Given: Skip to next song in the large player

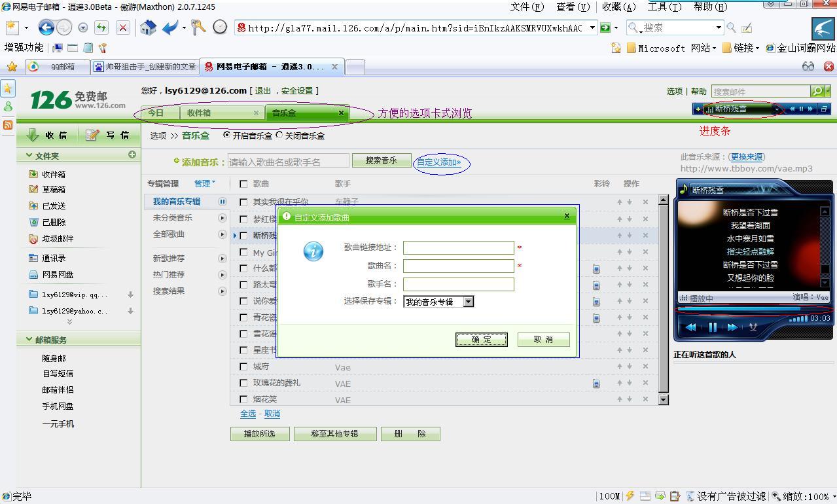Looking at the screenshot, I should tap(732, 327).
